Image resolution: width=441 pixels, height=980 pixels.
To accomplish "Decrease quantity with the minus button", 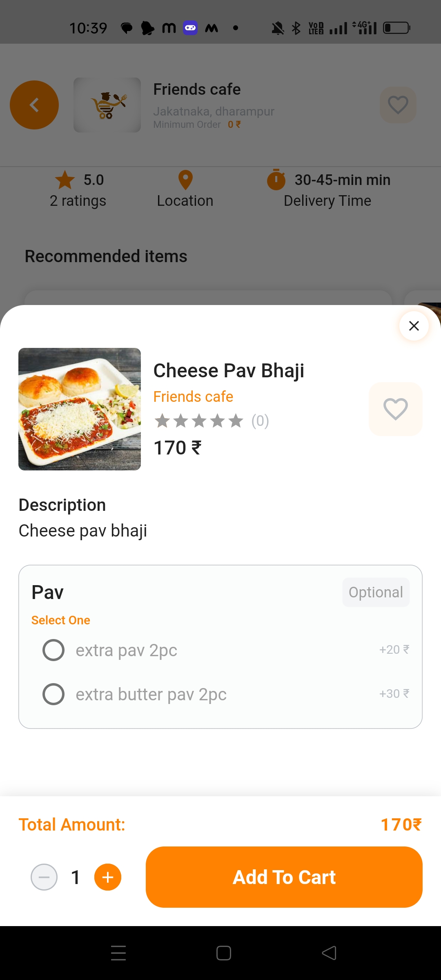I will point(44,877).
